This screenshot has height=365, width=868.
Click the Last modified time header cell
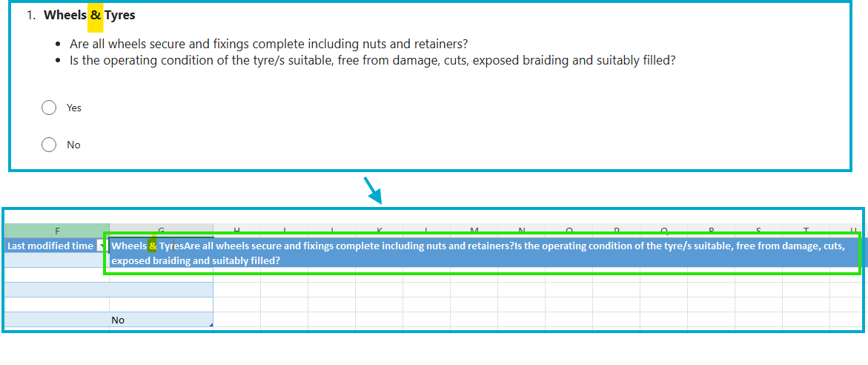tap(57, 246)
